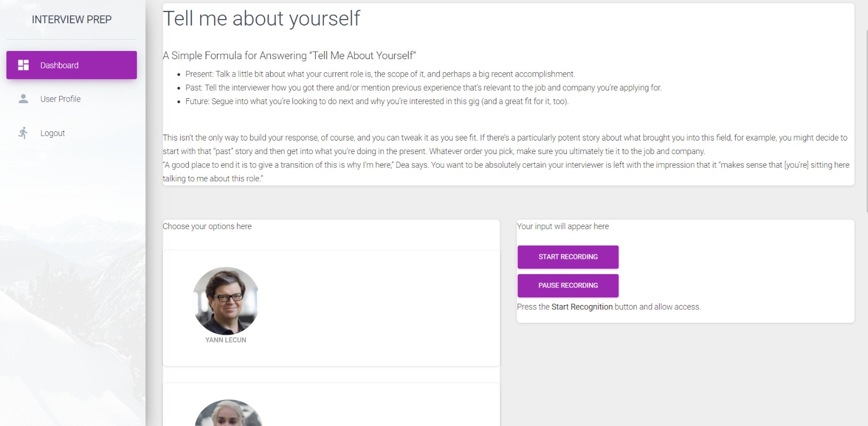Screen dimensions: 868x426
Task: Click the Tell me about yourself heading
Action: [x=261, y=18]
